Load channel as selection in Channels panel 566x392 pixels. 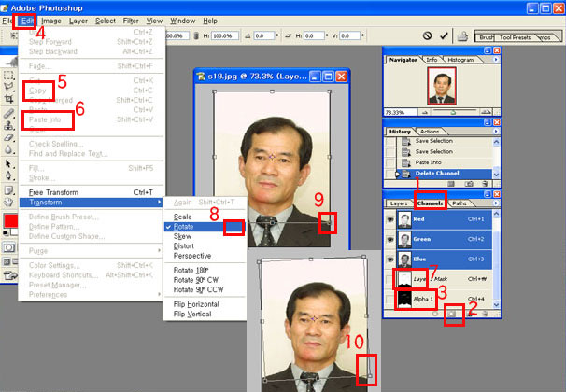[x=435, y=314]
